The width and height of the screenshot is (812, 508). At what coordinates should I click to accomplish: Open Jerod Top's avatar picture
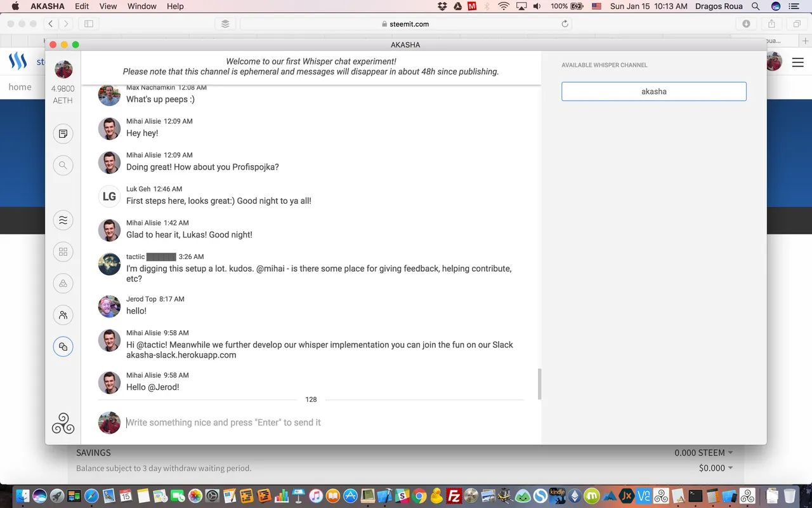coord(109,307)
